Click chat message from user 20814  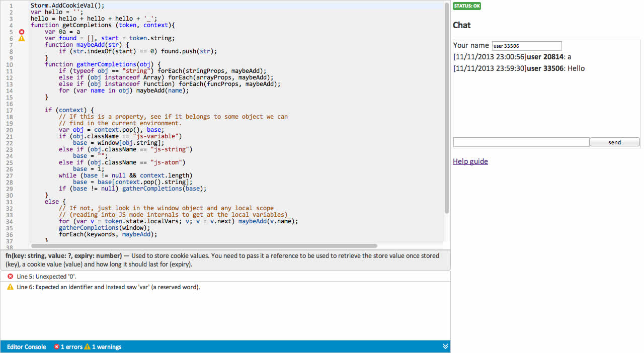[512, 57]
